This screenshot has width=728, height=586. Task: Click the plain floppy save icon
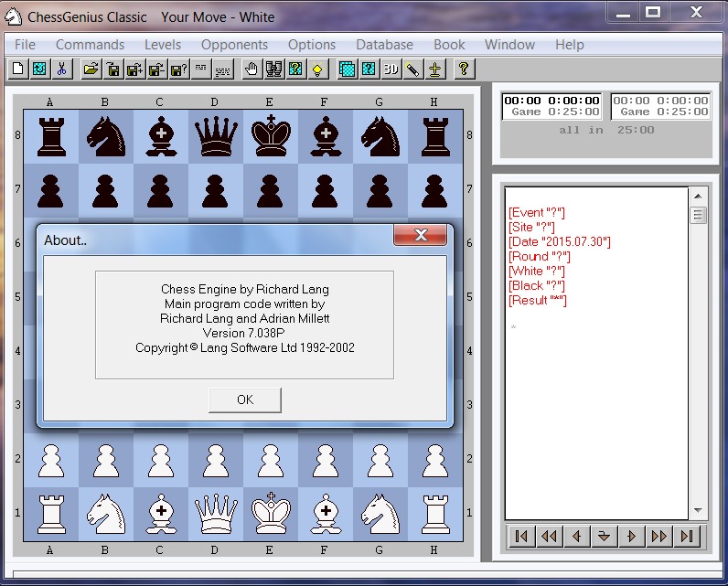pyautogui.click(x=112, y=69)
